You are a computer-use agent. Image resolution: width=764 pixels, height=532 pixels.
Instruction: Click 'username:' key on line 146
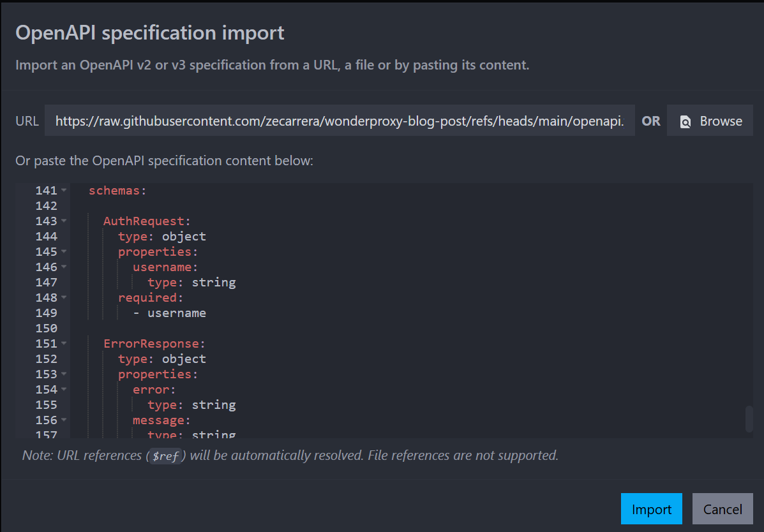tap(165, 267)
